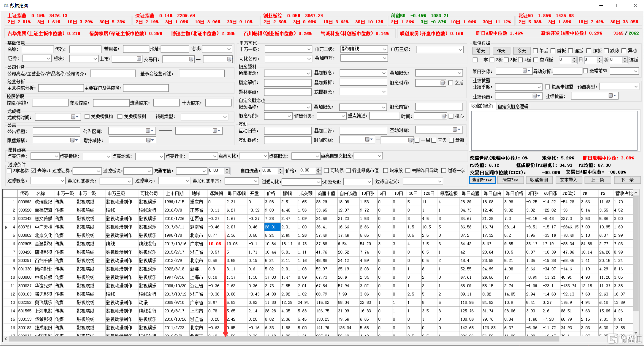Increase the 自由流通 spinner value

pos(280,169)
